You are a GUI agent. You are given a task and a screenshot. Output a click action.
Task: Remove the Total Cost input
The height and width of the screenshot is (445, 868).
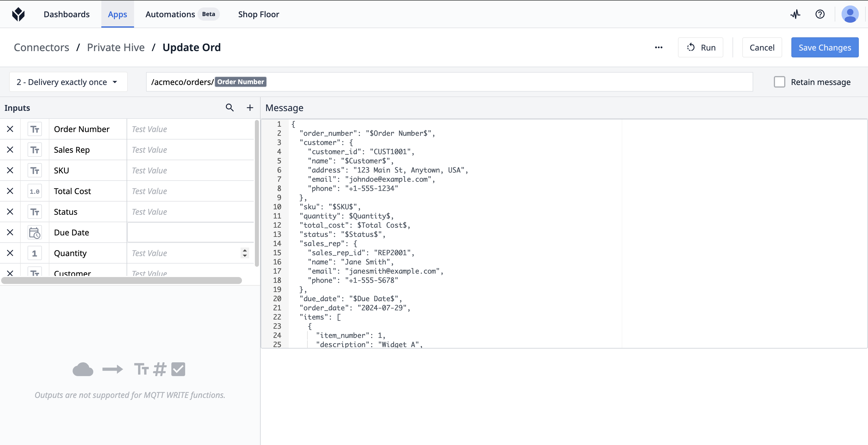(10, 191)
